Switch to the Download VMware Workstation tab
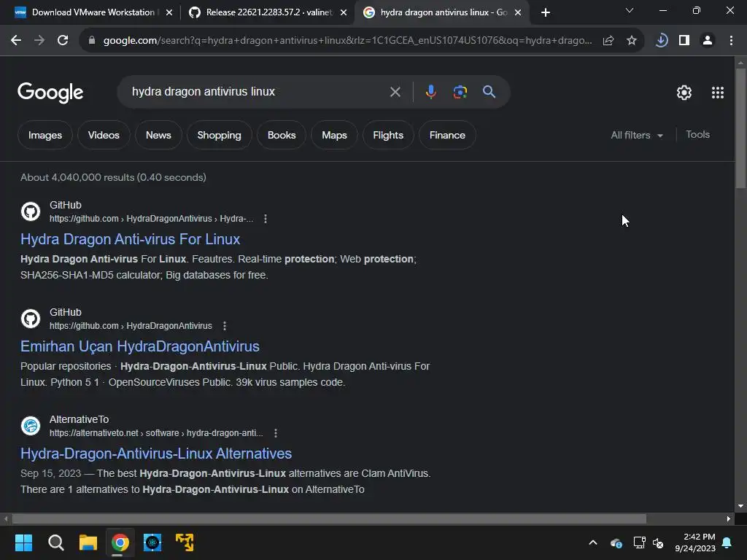The width and height of the screenshot is (747, 560). coord(88,12)
